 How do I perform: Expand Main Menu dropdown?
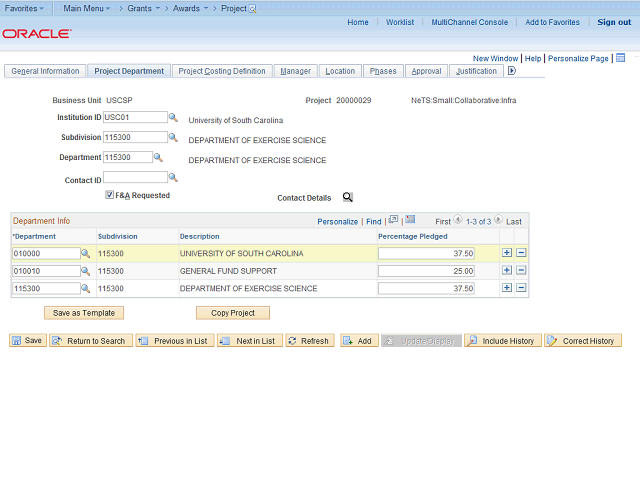click(87, 8)
